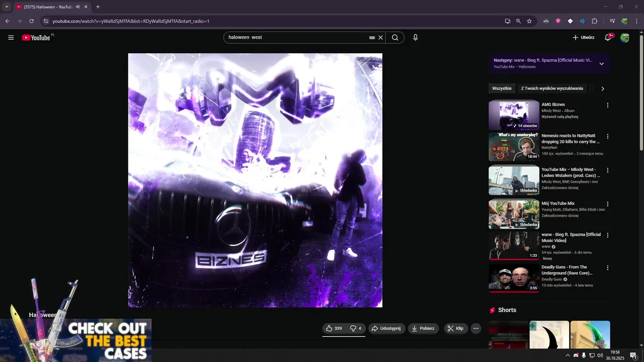Click Wyświetl całą playlistę link
This screenshot has height=362, width=644.
pyautogui.click(x=559, y=117)
